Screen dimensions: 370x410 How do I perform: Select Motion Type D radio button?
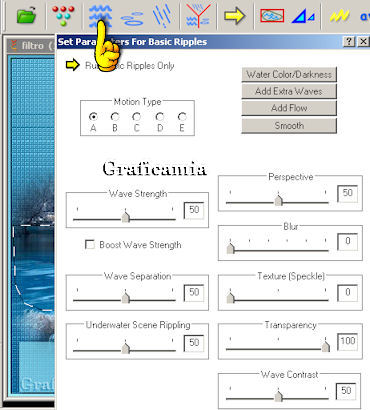160,117
